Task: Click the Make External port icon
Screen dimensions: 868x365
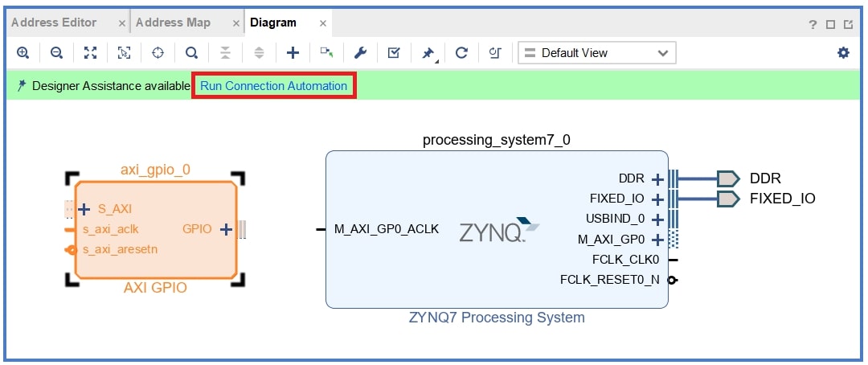Action: [x=326, y=52]
